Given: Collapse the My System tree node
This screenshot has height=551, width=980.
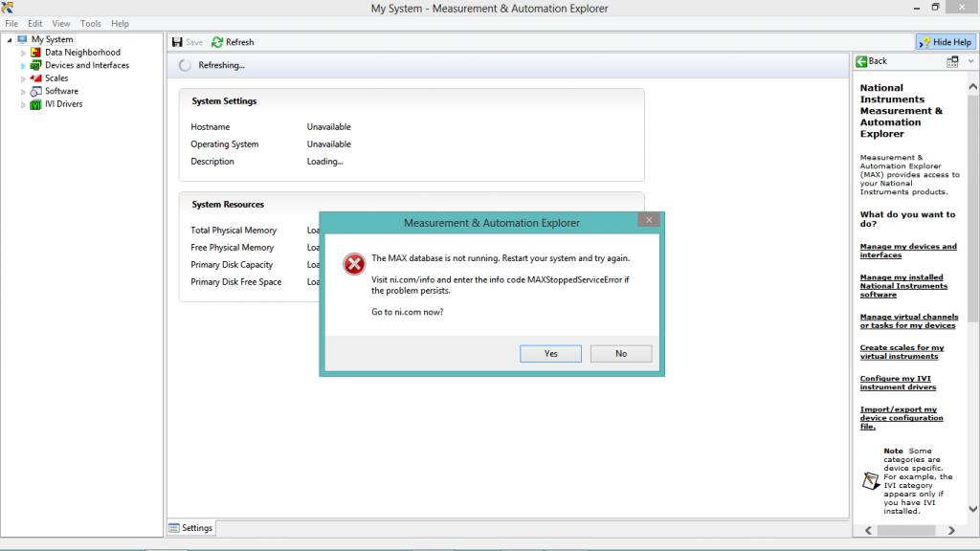Looking at the screenshot, I should tap(10, 40).
